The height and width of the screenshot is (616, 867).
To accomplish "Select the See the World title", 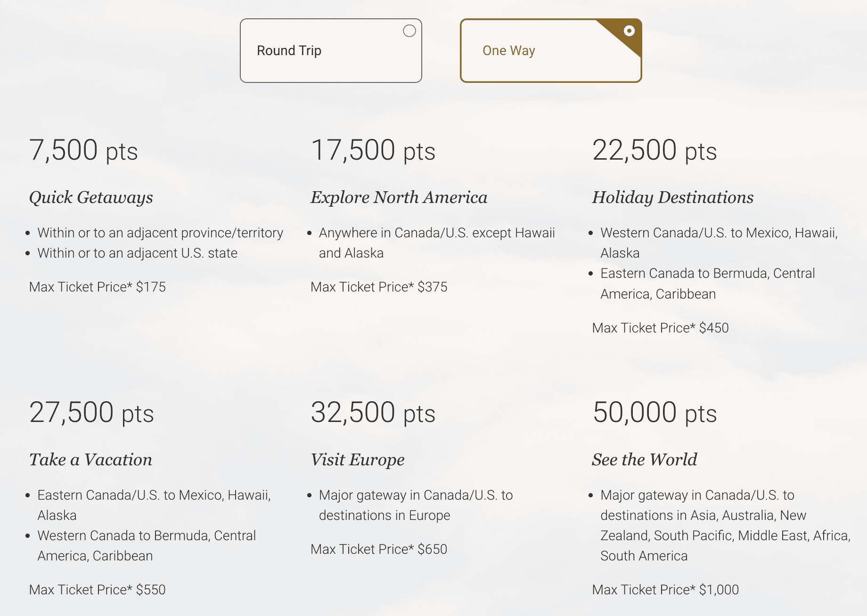I will pos(644,460).
